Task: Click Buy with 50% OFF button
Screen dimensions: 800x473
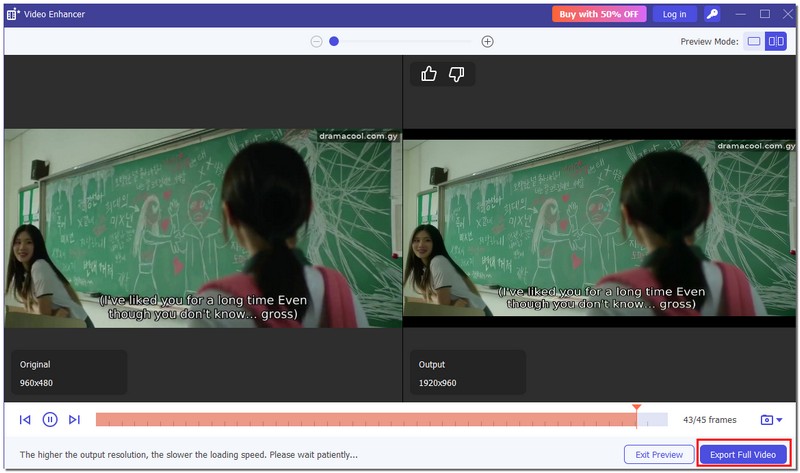Action: 598,14
